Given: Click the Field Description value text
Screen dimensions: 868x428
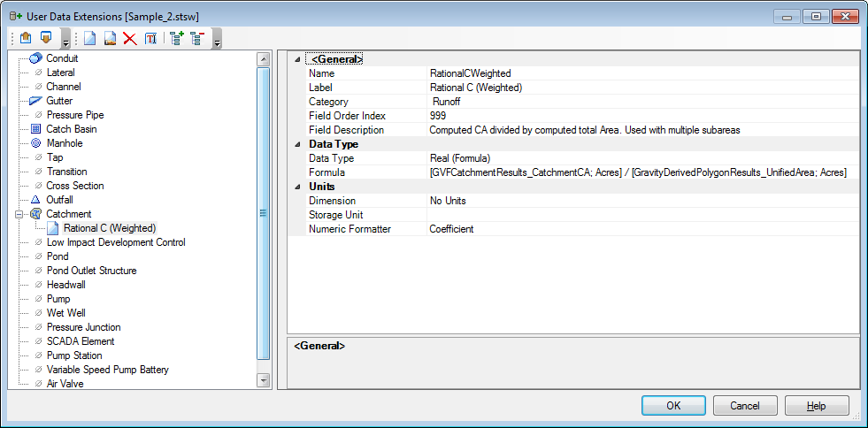Looking at the screenshot, I should (x=642, y=130).
